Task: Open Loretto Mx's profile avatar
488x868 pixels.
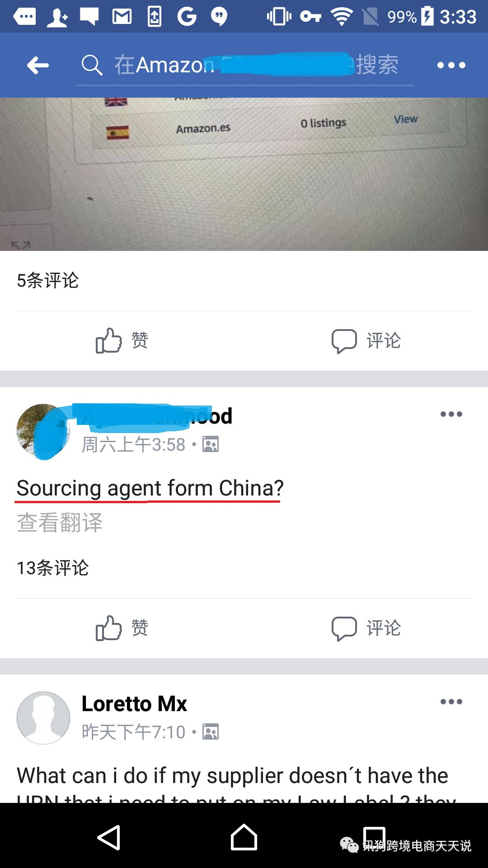Action: click(x=43, y=718)
